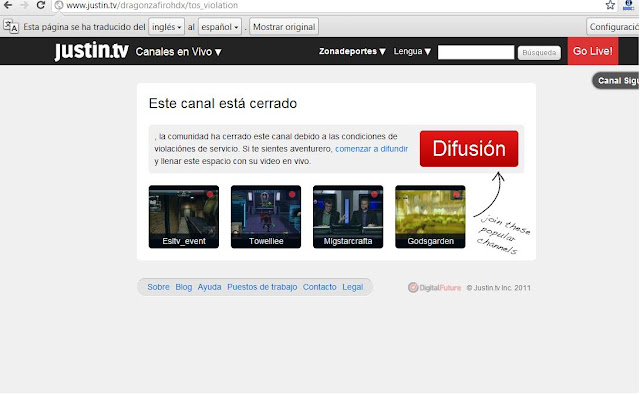Click the translate icon in the translation bar
Viewport: 640px width, 395px height.
coord(11,27)
